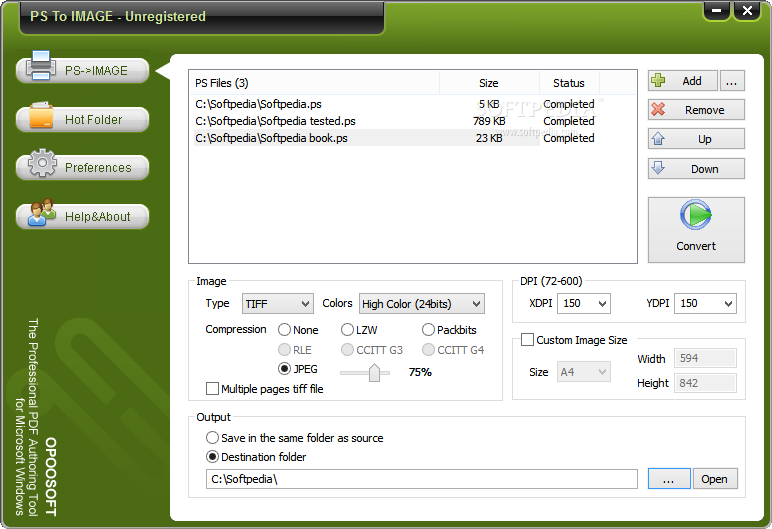Click the Down arrow icon
Image resolution: width=772 pixels, height=529 pixels.
(x=658, y=167)
